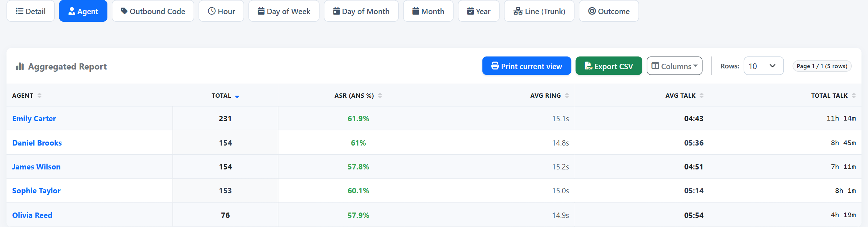
Task: Open Sophie Taylor agent details
Action: pyautogui.click(x=36, y=191)
